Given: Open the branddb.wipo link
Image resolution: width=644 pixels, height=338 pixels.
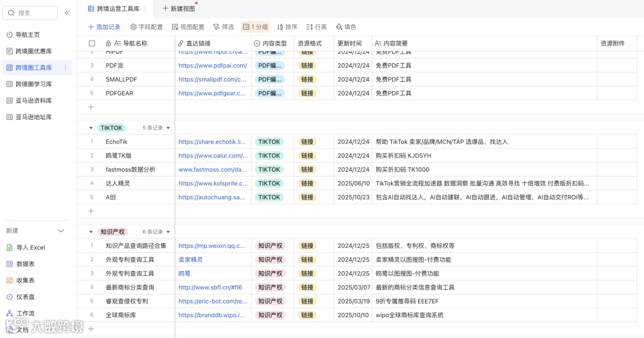Looking at the screenshot, I should click(212, 315).
